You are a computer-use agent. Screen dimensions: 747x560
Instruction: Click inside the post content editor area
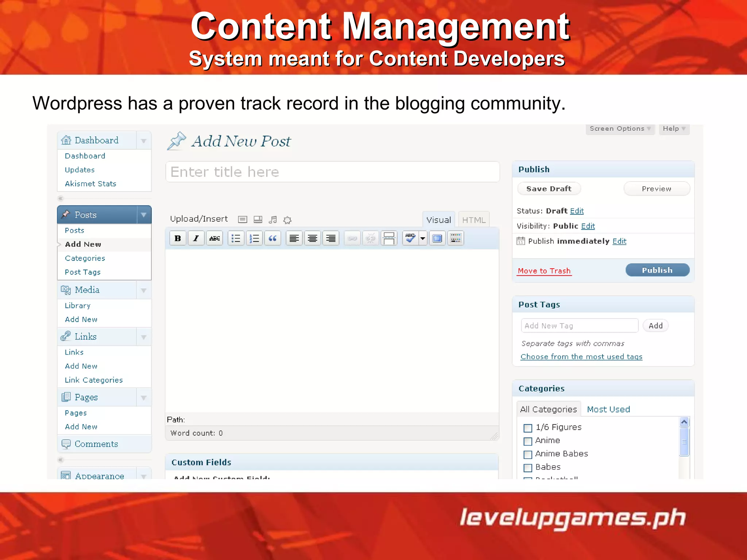[x=332, y=331]
